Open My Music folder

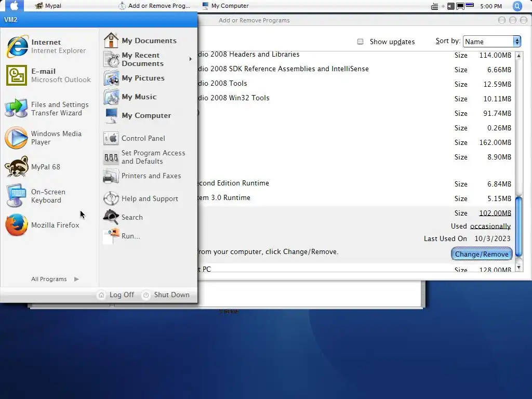pos(130,97)
